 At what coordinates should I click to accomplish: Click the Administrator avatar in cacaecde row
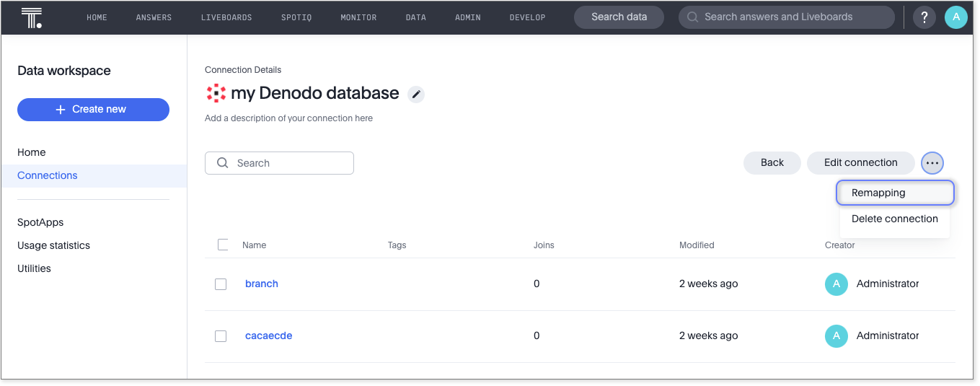click(x=836, y=335)
